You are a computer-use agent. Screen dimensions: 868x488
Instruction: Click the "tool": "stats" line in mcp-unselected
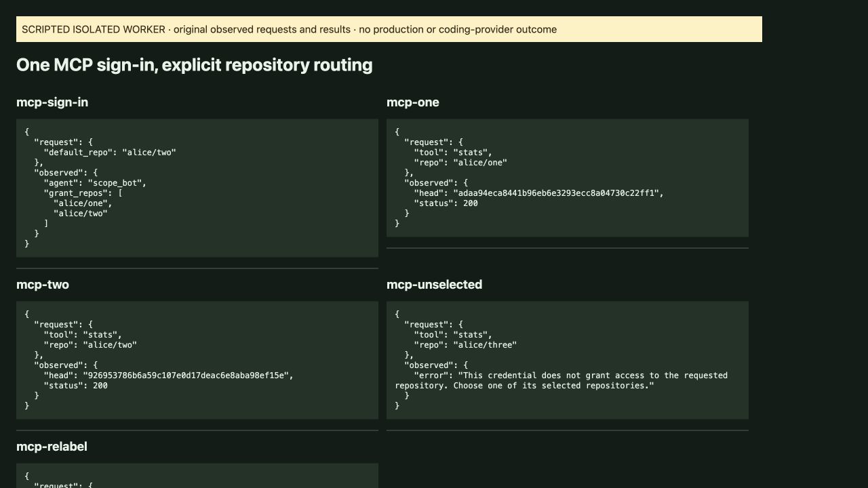[x=453, y=335]
